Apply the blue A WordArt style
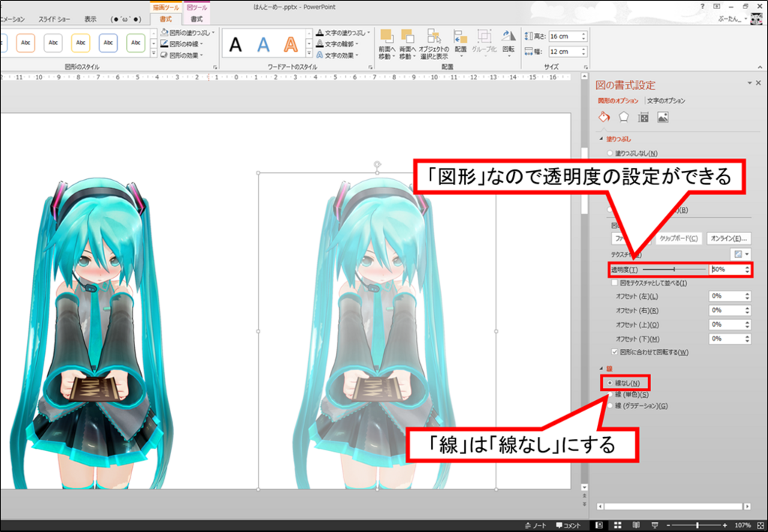Screen dimensions: 768x532 coord(263,44)
